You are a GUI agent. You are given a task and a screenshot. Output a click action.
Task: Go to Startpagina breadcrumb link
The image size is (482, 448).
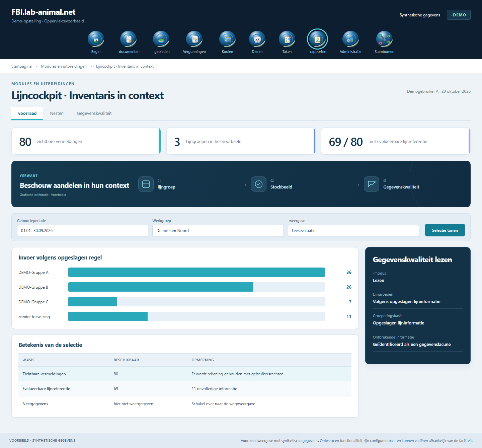[x=21, y=66]
